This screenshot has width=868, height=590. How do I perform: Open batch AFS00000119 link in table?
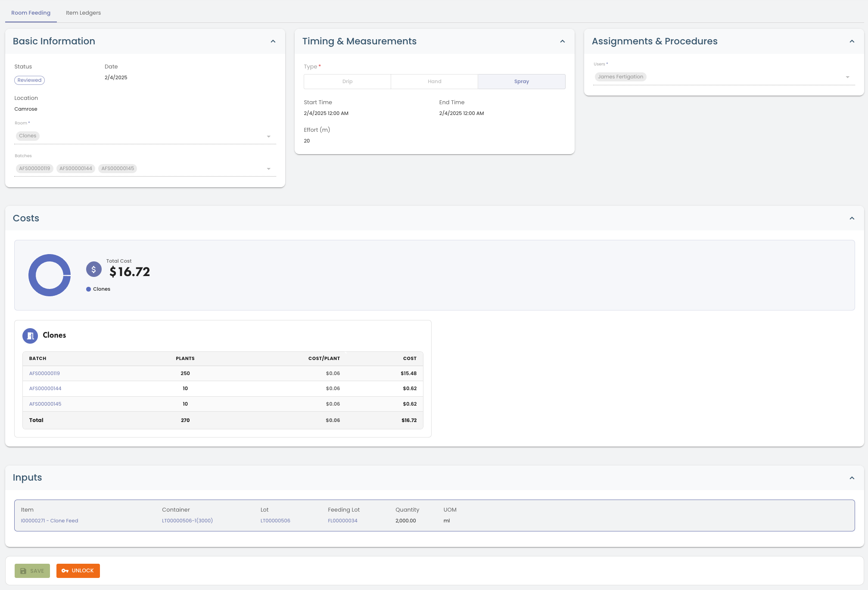(44, 373)
